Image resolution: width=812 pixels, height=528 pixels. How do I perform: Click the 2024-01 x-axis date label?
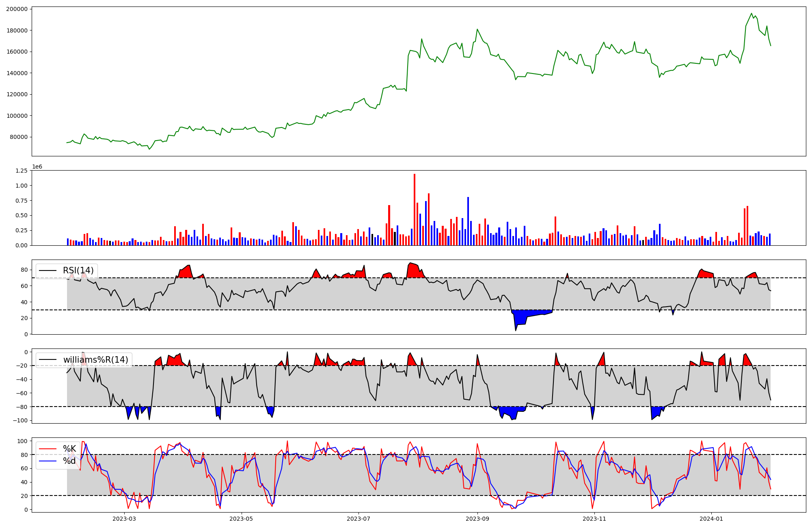pyautogui.click(x=712, y=519)
